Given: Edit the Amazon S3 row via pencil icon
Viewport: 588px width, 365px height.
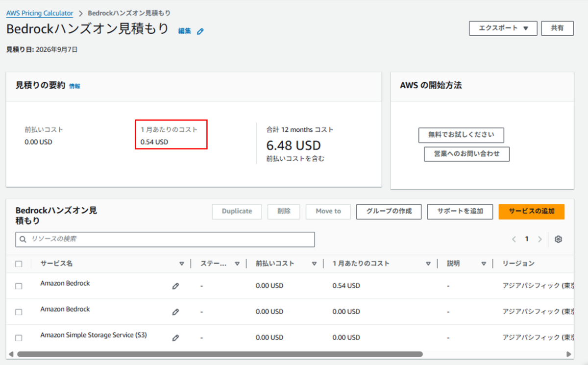Looking at the screenshot, I should [x=175, y=338].
